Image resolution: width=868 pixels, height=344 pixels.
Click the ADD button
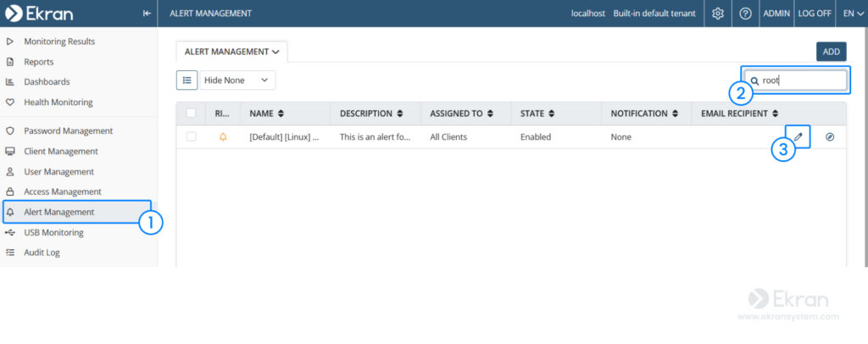pos(831,52)
